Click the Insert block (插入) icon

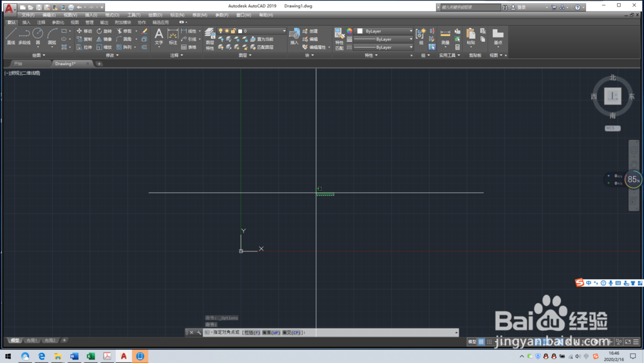(294, 36)
